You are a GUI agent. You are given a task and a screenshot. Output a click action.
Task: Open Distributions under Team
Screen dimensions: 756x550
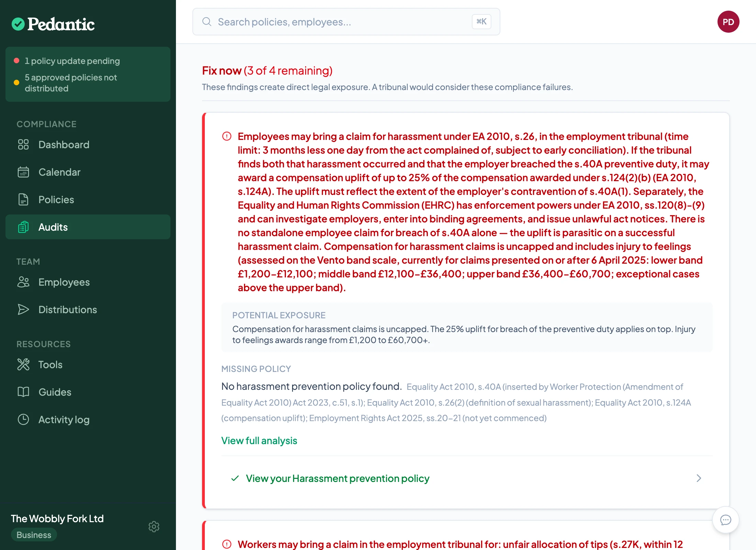click(68, 309)
